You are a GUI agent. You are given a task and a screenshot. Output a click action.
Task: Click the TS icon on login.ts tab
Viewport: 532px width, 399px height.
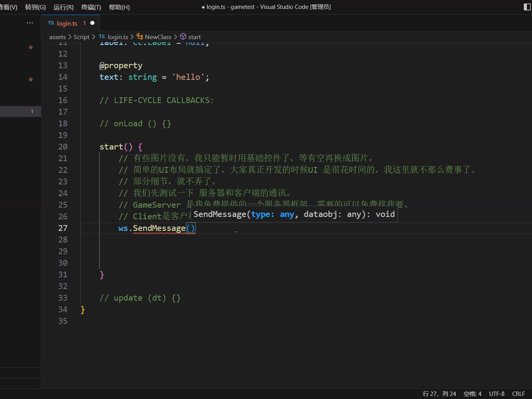(x=51, y=23)
